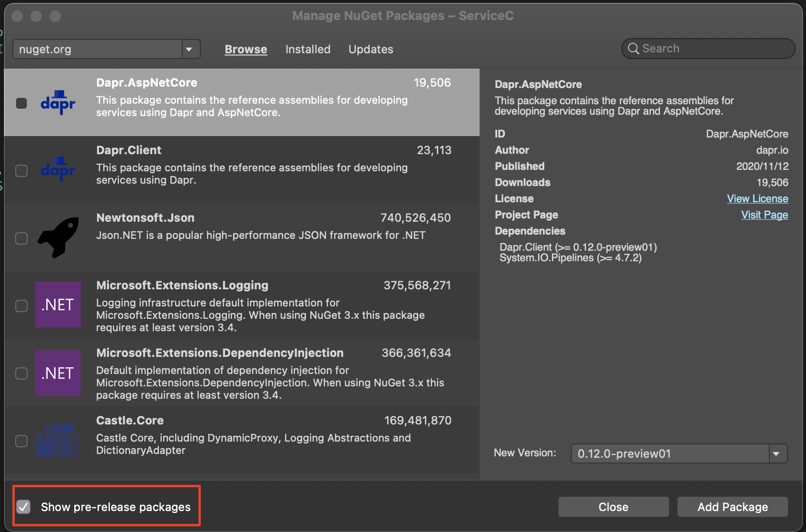This screenshot has width=806, height=532.
Task: Click the Dapr.Client package dapr logo
Action: click(58, 169)
